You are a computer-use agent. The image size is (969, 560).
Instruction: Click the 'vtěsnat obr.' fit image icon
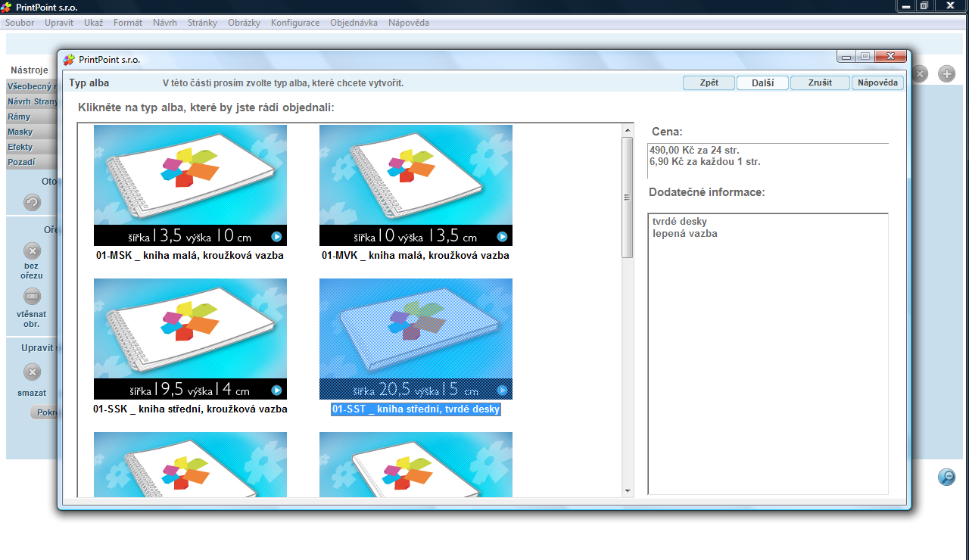tap(32, 296)
